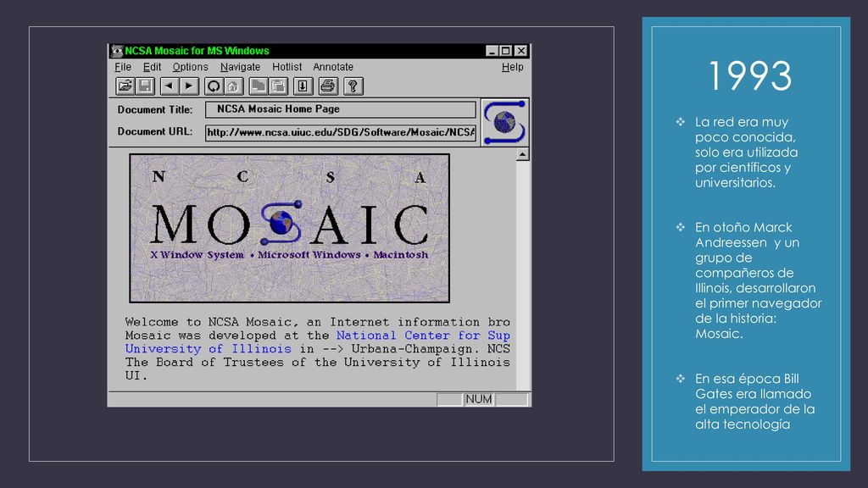This screenshot has width=868, height=488.
Task: Click the '1993' slide heading
Action: pos(750,76)
